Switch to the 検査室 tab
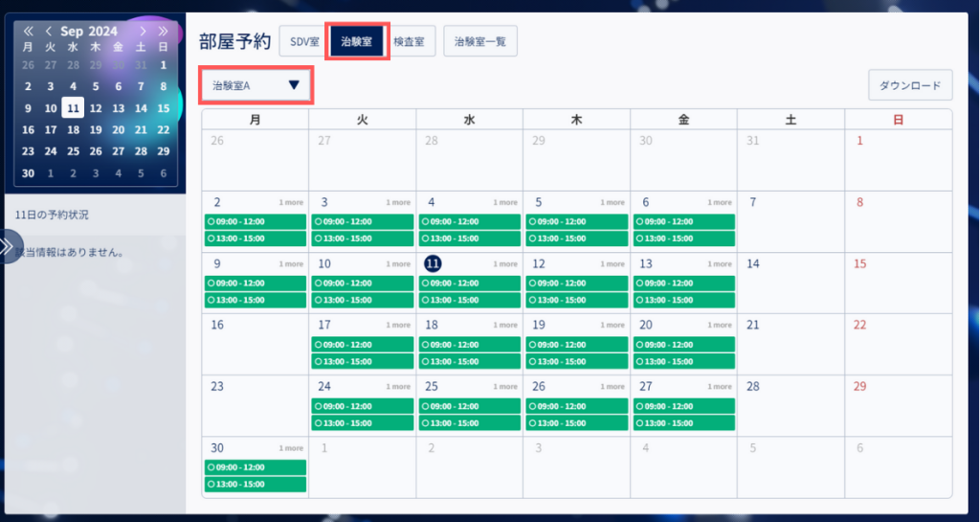980x522 pixels. (410, 42)
